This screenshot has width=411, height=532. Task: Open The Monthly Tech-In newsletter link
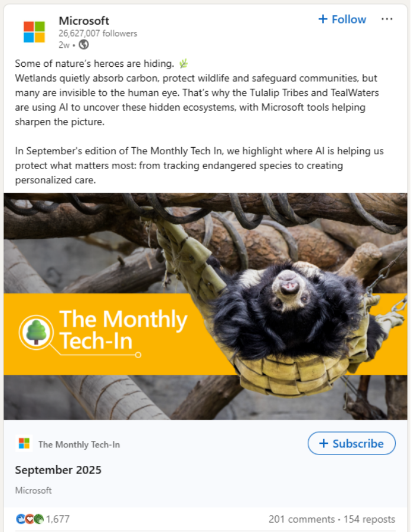79,445
